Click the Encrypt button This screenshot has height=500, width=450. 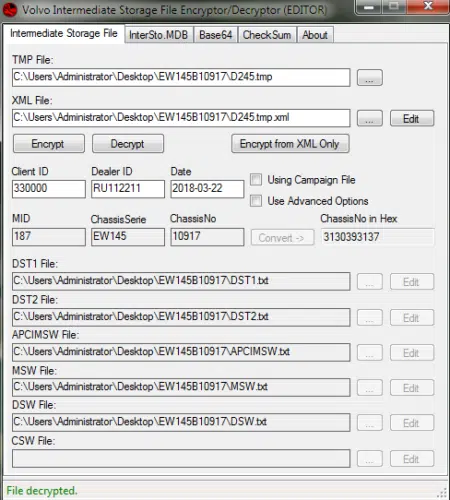click(49, 144)
